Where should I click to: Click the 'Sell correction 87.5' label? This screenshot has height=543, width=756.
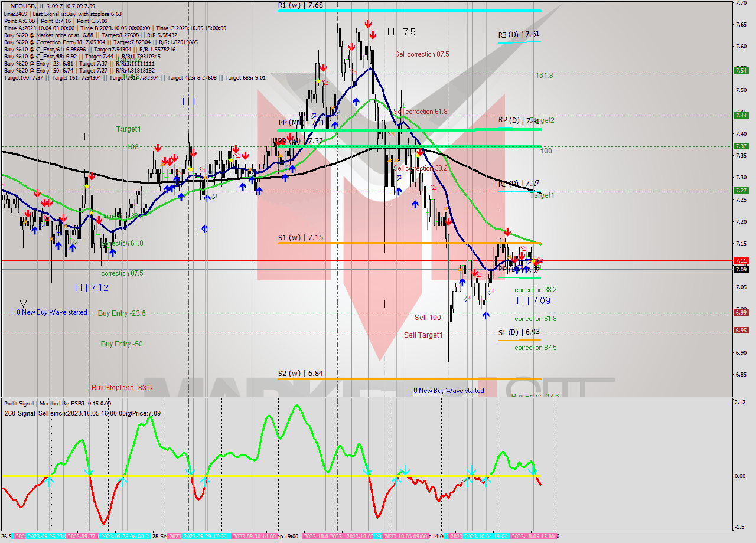click(x=422, y=54)
